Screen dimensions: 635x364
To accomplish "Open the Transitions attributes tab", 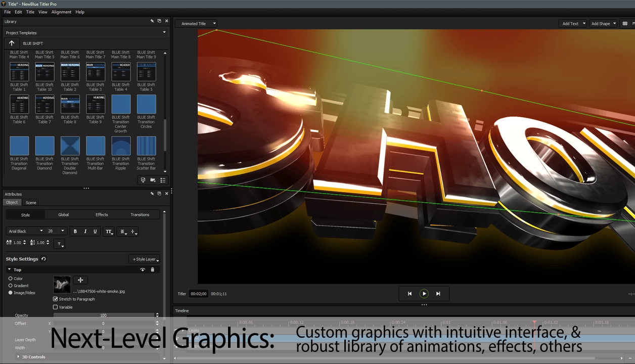I will pyautogui.click(x=140, y=215).
